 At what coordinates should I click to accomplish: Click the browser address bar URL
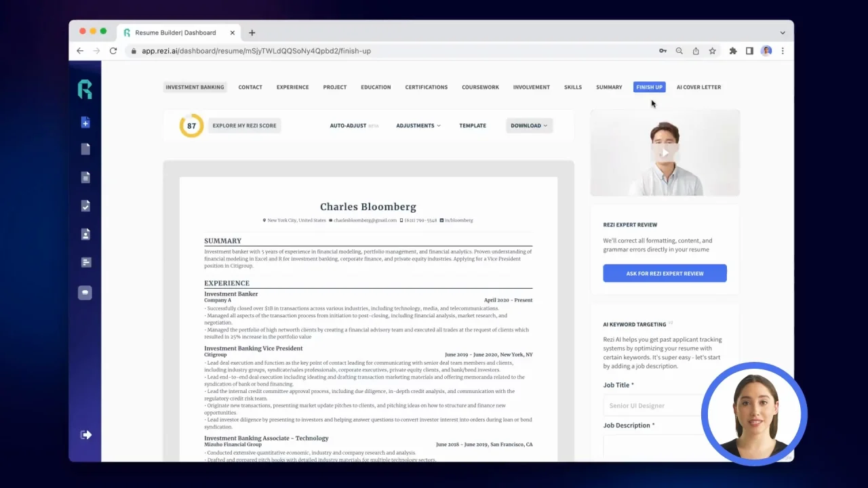coord(256,51)
